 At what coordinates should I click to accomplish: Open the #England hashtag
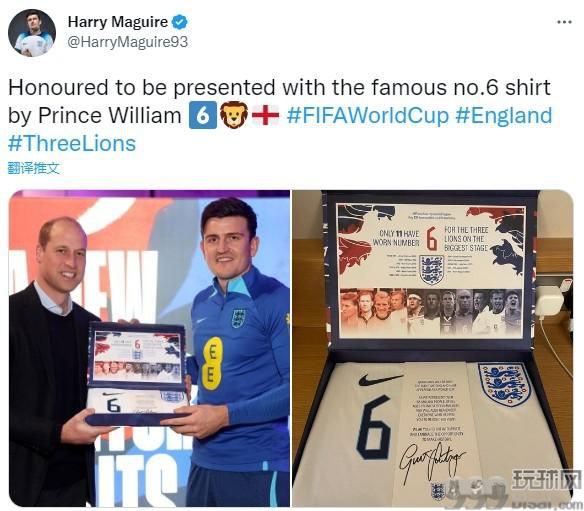504,115
